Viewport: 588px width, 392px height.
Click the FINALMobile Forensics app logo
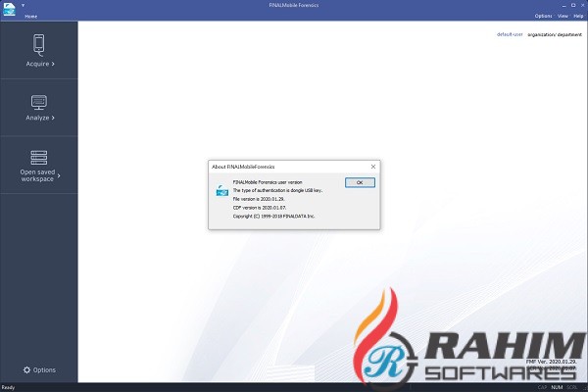[9, 9]
